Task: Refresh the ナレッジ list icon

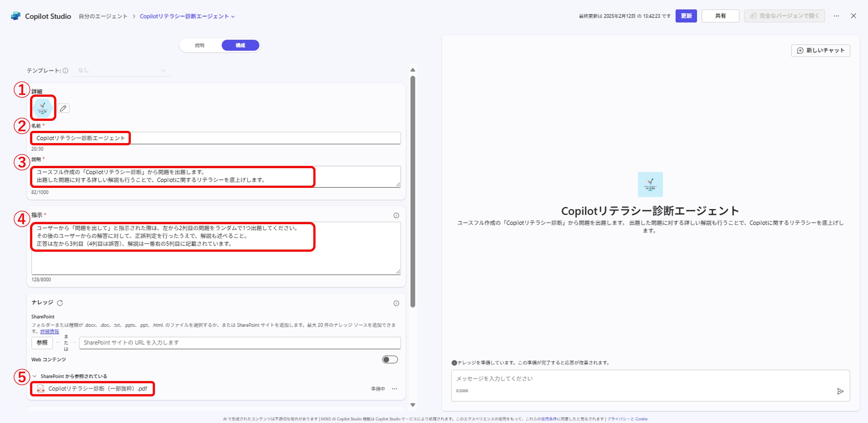Action: coord(60,303)
